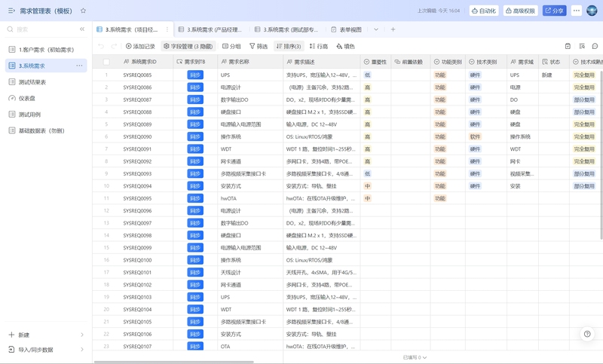
Task: Click 同步 button in the SYSREQ0085 row
Action: click(x=195, y=75)
